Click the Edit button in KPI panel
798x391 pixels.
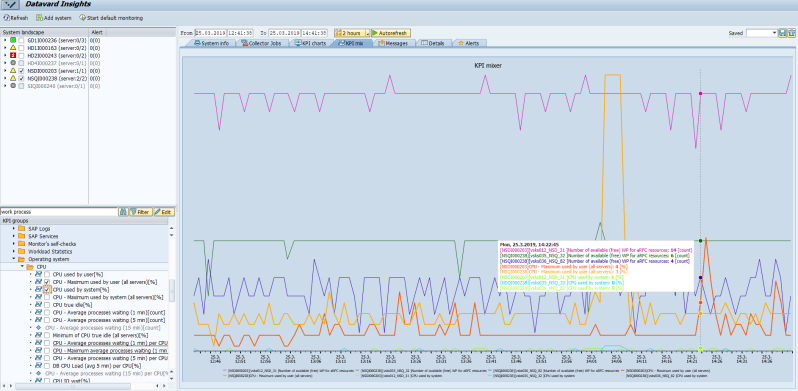(164, 211)
